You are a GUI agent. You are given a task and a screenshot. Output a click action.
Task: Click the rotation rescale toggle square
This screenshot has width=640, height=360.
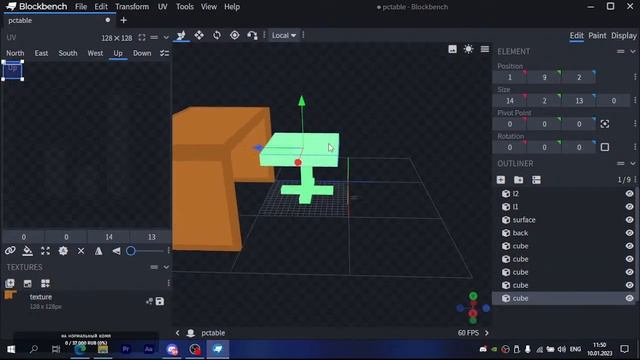coord(605,147)
